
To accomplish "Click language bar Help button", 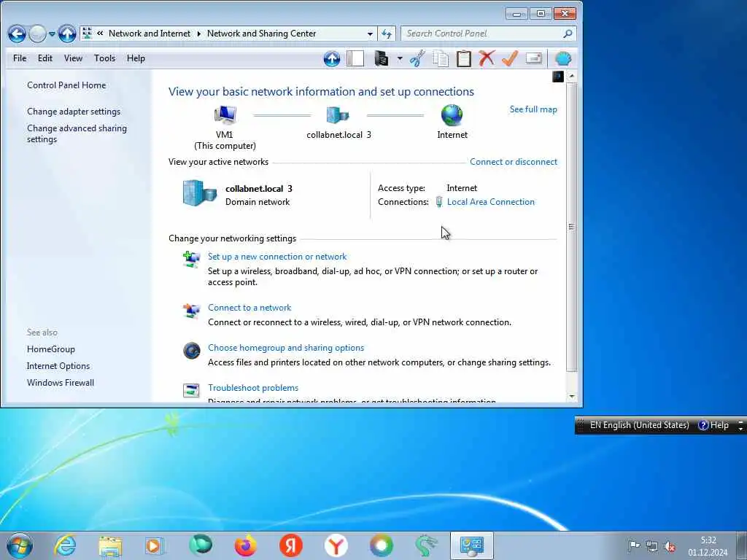I will click(713, 425).
